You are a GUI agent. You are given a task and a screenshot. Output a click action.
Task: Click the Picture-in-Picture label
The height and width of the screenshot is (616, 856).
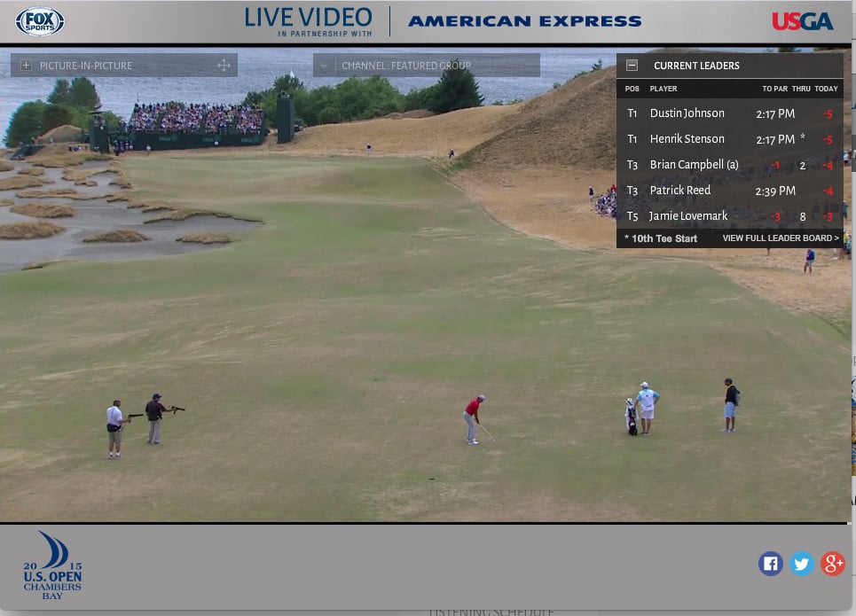[x=86, y=66]
